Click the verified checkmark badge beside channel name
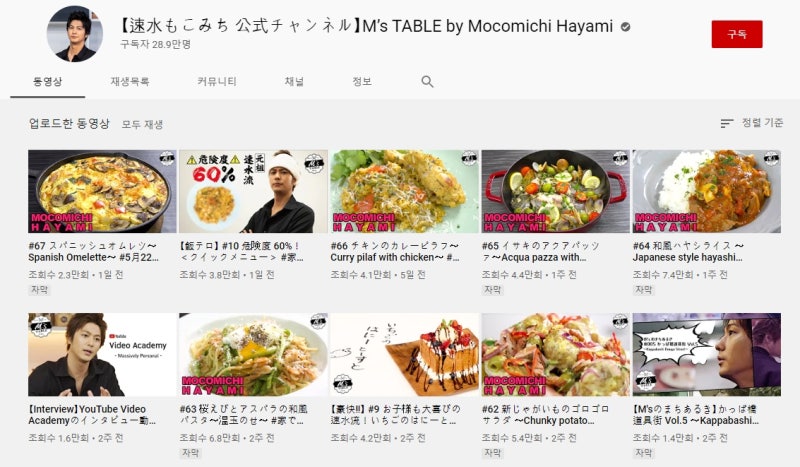 (x=625, y=27)
